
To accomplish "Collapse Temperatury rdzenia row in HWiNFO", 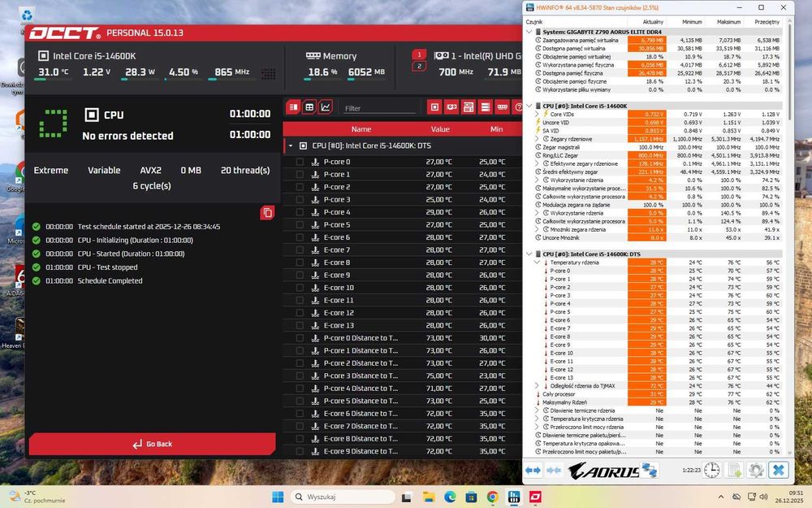I will (x=537, y=263).
